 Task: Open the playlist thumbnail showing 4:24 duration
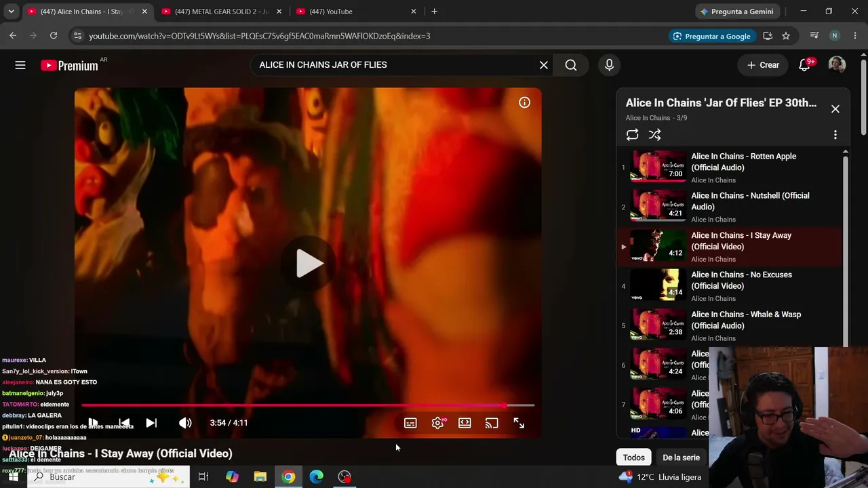coord(658,365)
